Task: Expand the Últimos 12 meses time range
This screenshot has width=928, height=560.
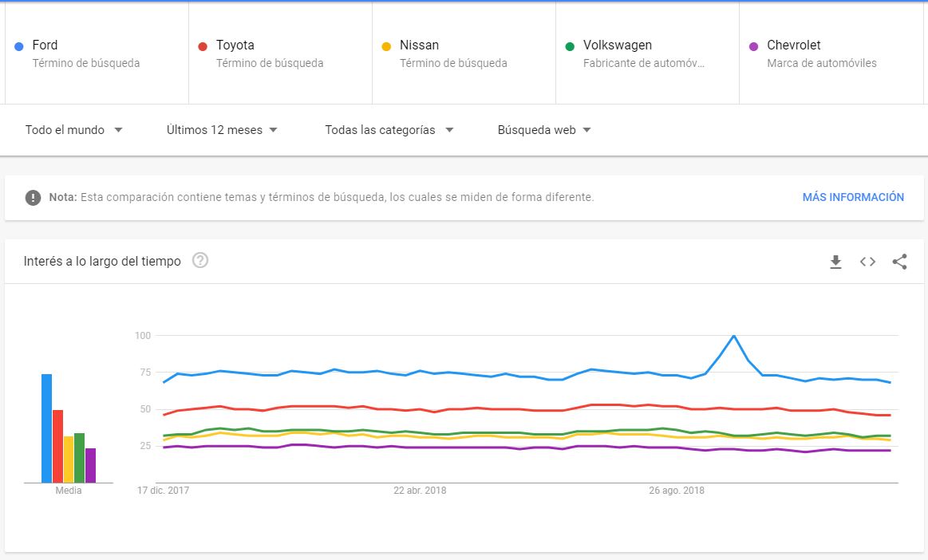Action: (x=222, y=130)
